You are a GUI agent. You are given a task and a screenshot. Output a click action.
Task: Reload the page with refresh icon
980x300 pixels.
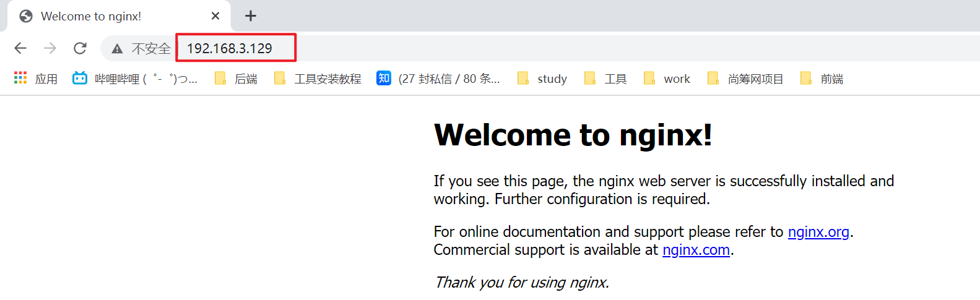pyautogui.click(x=80, y=48)
